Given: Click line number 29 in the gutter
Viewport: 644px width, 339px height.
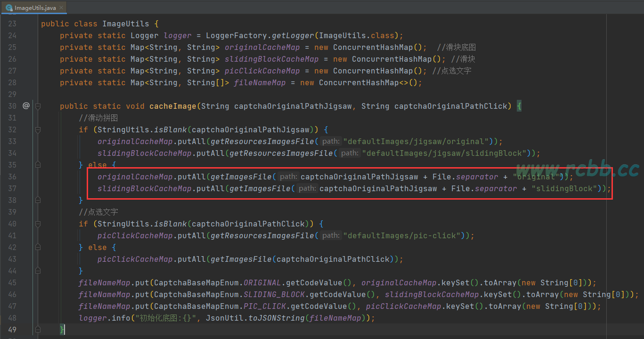Looking at the screenshot, I should click(12, 94).
